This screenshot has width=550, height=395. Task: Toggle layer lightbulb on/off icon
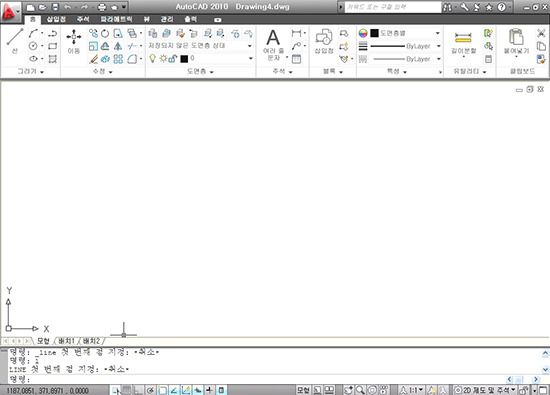pyautogui.click(x=152, y=58)
